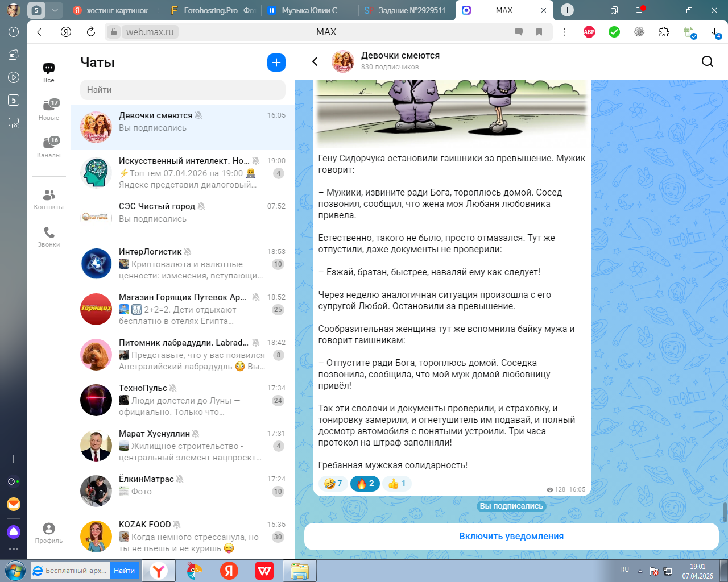Toggle the fire reaction with 2
The height and width of the screenshot is (582, 728).
[365, 484]
